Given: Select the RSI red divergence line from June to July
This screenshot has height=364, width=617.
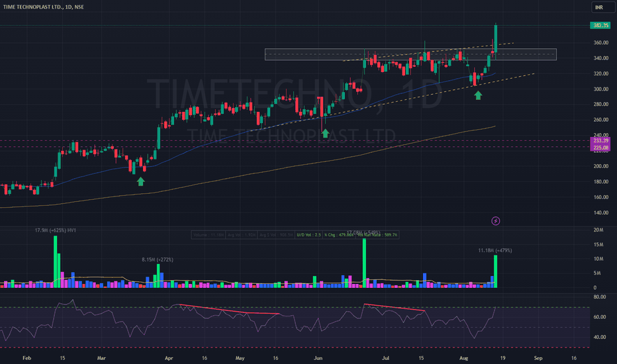Looking at the screenshot, I should click(x=395, y=308).
